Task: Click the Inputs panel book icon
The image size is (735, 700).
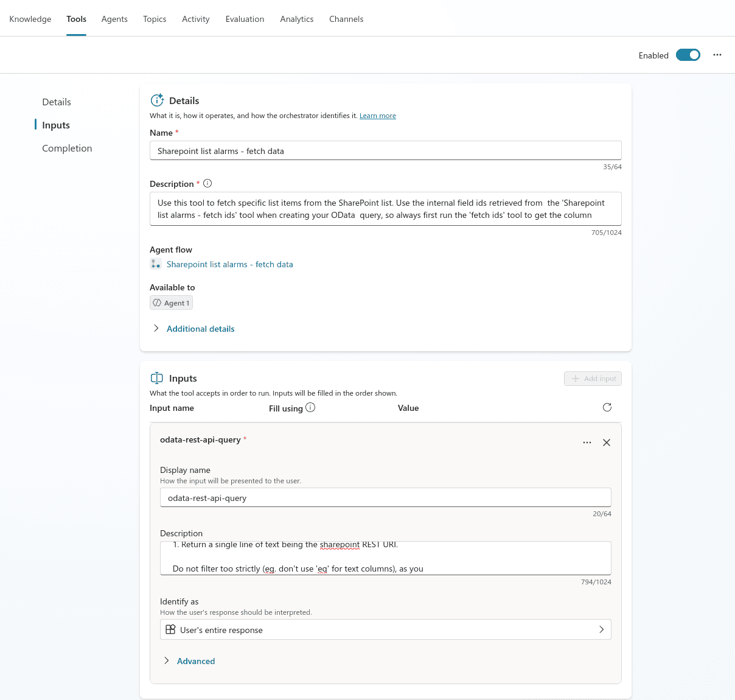Action: [x=156, y=377]
